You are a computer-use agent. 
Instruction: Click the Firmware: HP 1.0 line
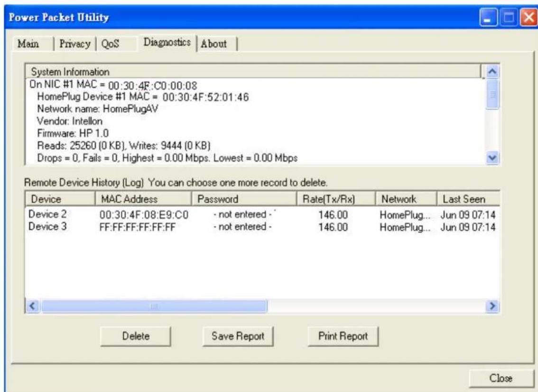click(73, 133)
